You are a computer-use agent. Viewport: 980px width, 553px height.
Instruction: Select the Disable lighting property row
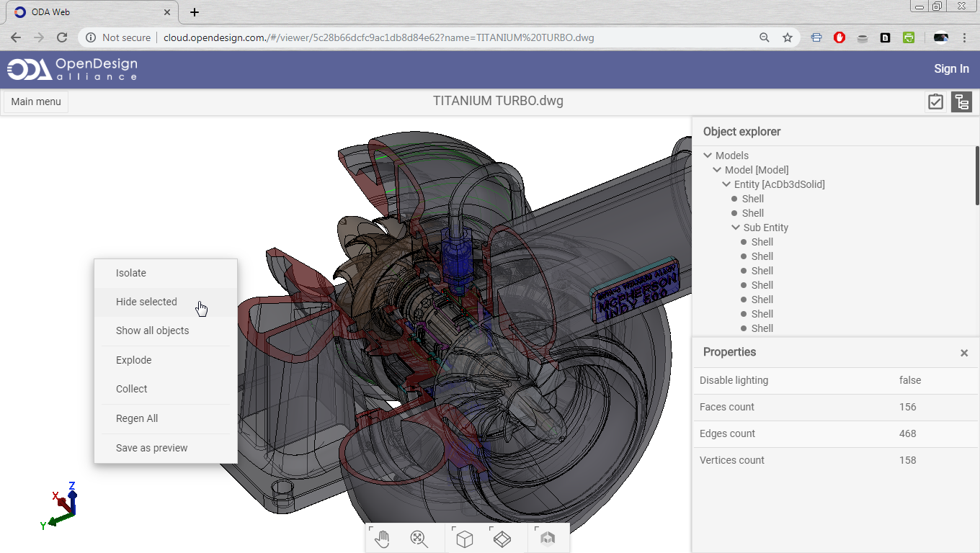(x=836, y=380)
